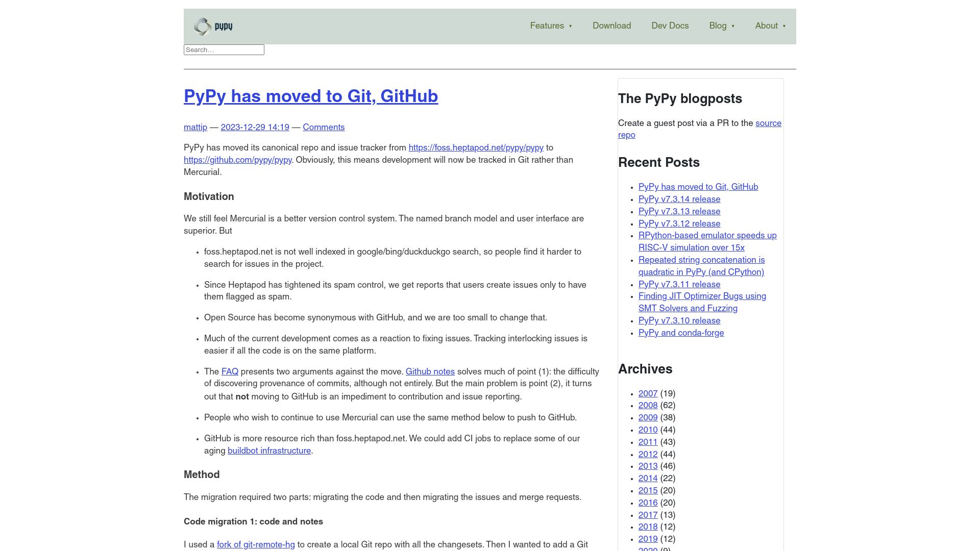
Task: Open the source repo link in sidebar
Action: [768, 123]
